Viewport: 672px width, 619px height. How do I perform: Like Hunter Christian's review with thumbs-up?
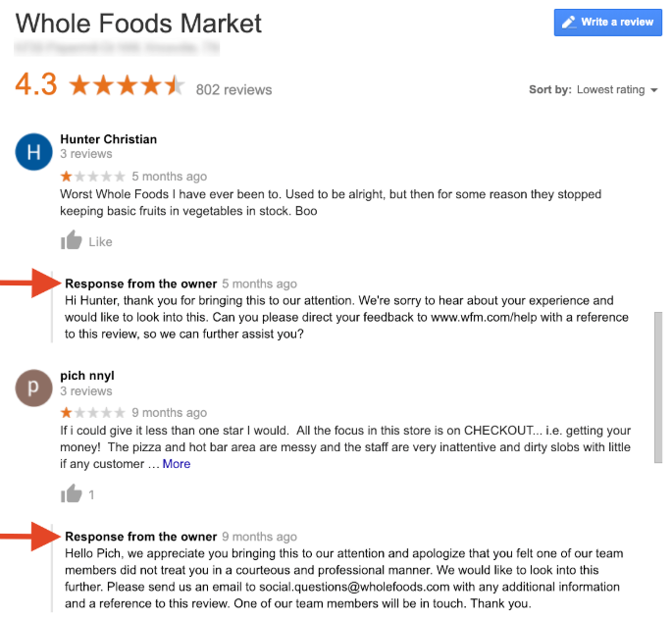pos(72,241)
